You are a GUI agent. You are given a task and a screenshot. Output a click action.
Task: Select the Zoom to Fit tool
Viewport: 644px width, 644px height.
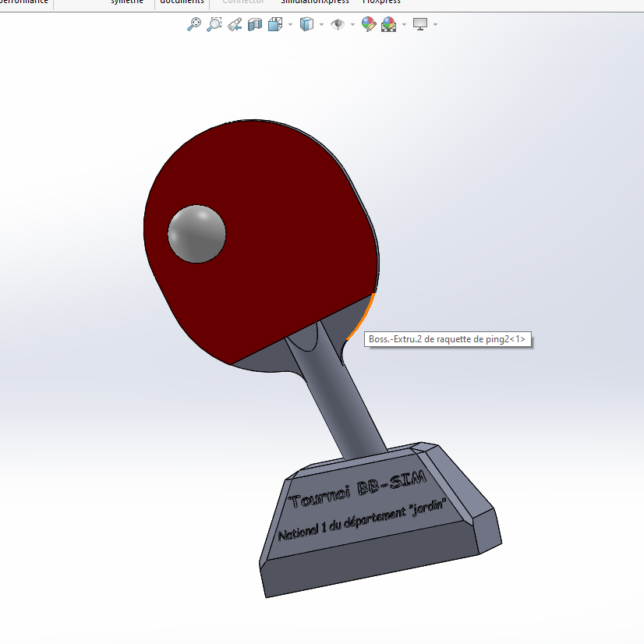click(193, 24)
